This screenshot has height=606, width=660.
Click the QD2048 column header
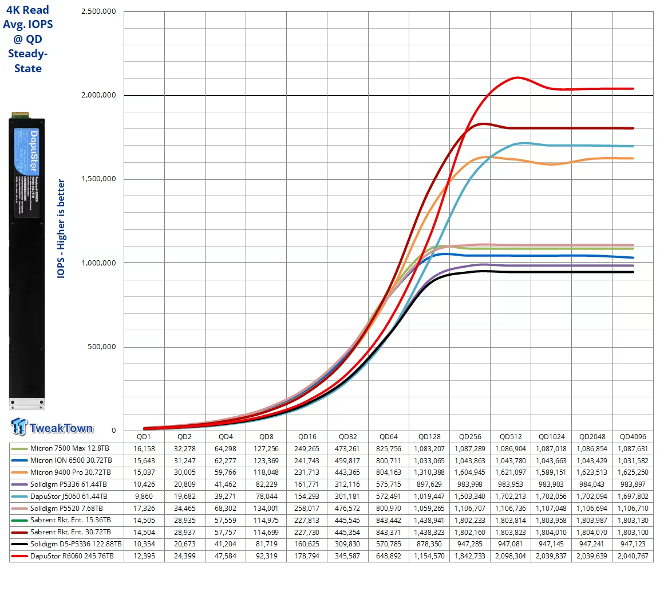click(592, 437)
